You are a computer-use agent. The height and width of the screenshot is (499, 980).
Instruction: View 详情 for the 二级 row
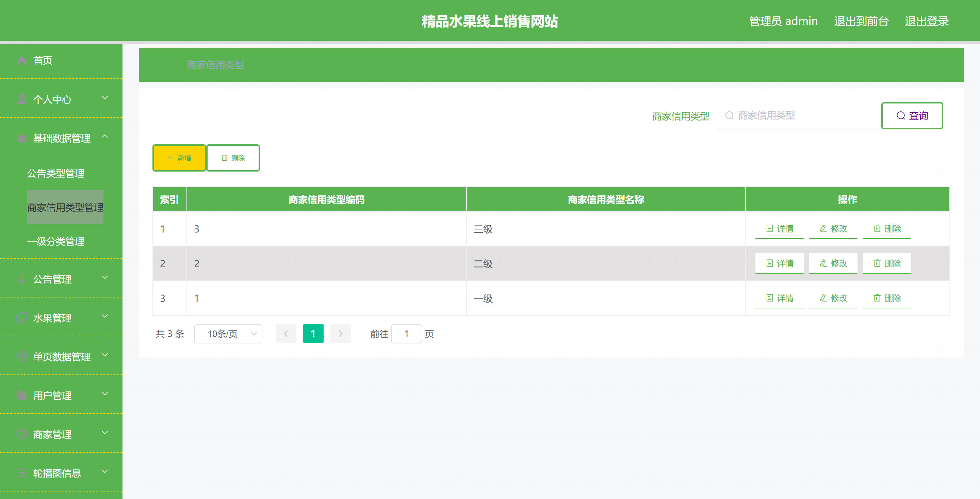[x=779, y=263]
